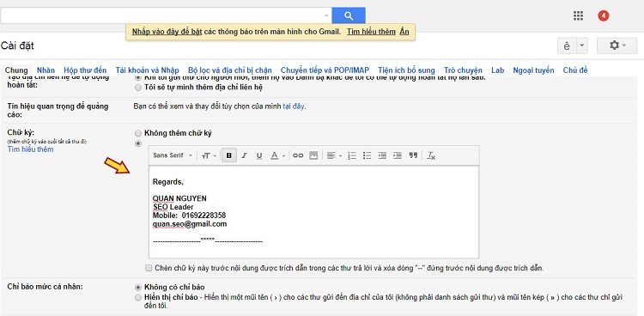Open the Google apps grid
Image resolution: width=644 pixels, height=316 pixels.
pyautogui.click(x=578, y=16)
